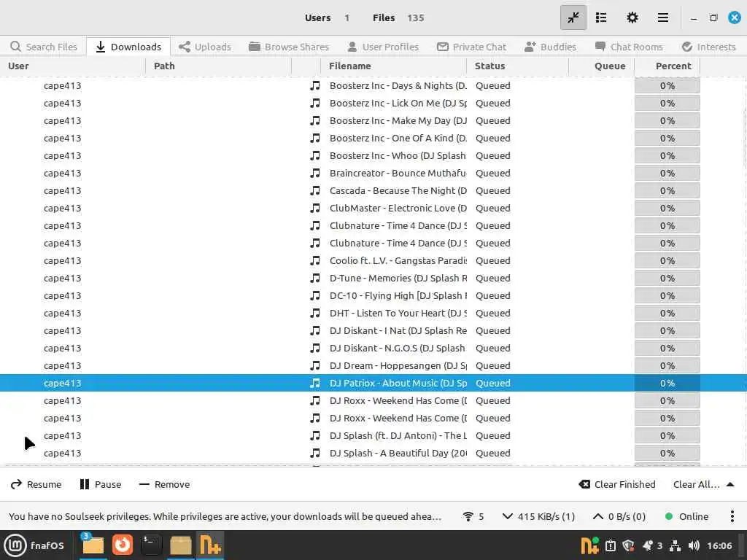Open the volume control in system tray
747x560 pixels.
(x=694, y=545)
